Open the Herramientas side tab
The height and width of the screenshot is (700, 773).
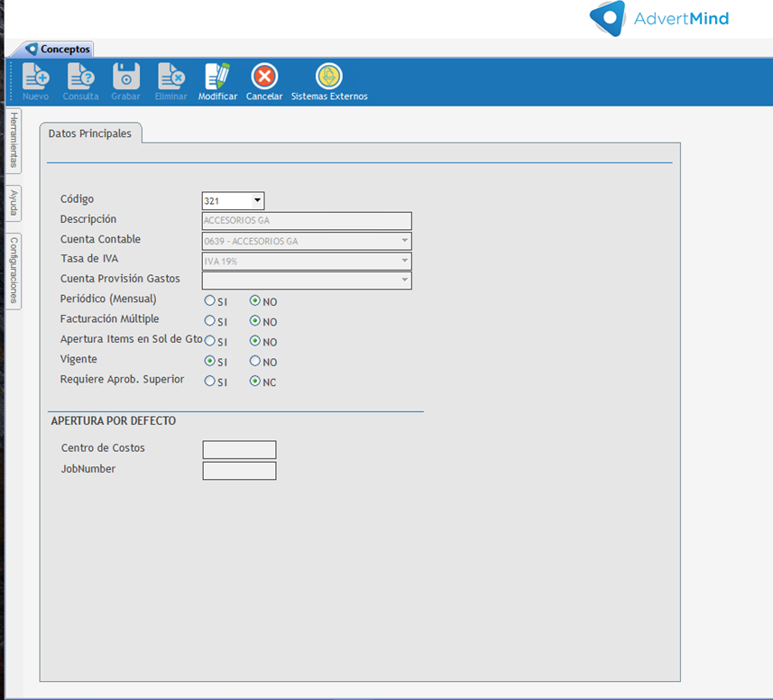point(14,140)
